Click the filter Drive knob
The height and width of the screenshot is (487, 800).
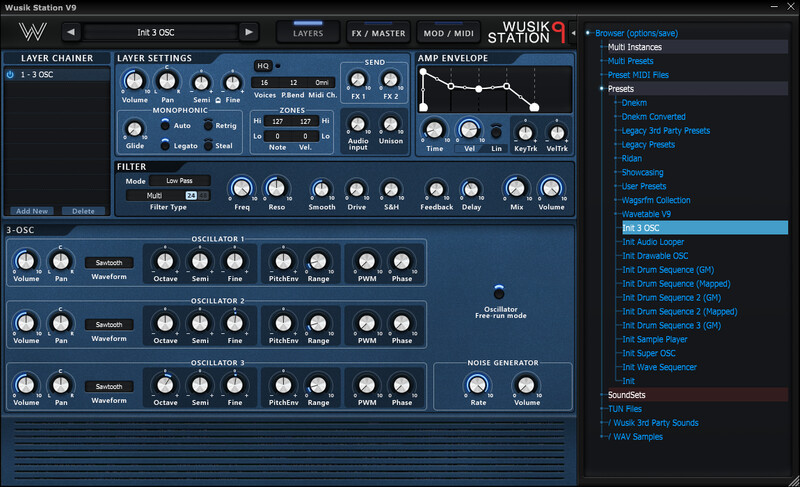(356, 190)
